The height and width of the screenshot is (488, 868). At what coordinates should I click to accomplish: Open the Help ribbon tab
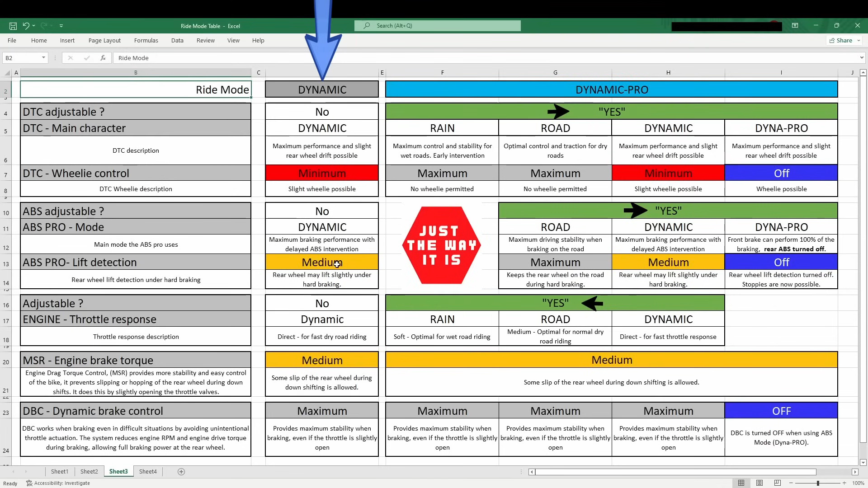(x=258, y=40)
